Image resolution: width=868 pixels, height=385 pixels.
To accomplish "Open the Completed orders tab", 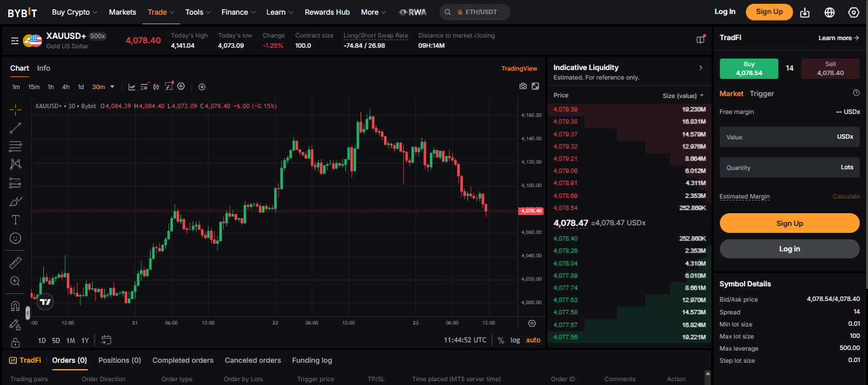I will [x=183, y=360].
